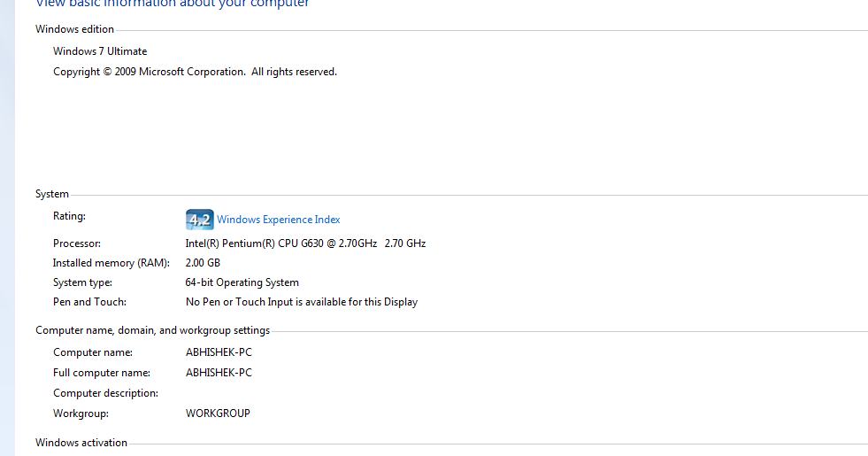Click the System type label
The width and height of the screenshot is (868, 456).
(x=82, y=282)
